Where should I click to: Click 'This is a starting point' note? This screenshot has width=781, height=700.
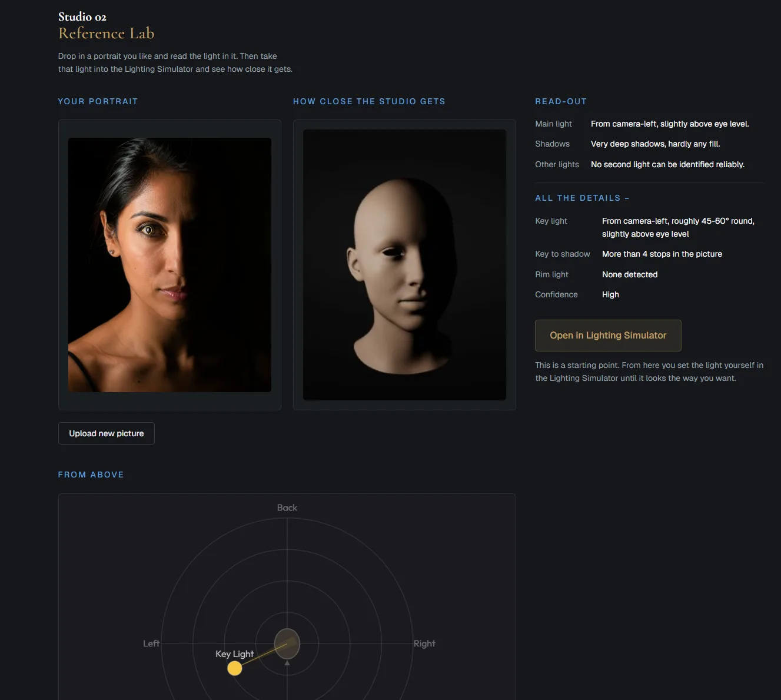[649, 371]
